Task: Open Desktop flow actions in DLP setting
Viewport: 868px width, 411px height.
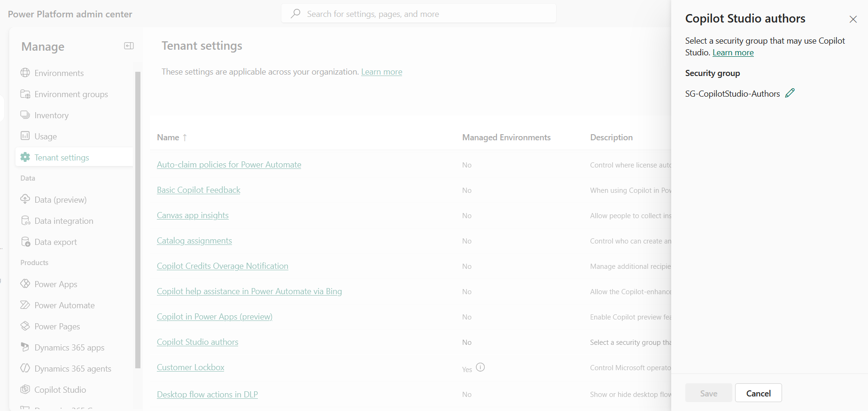Action: point(207,395)
